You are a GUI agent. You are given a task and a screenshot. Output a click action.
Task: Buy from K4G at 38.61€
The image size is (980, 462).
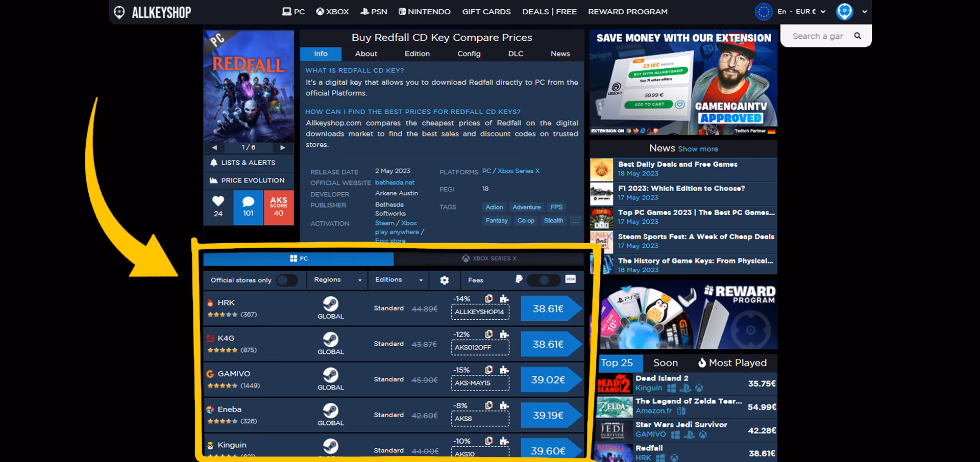pos(551,345)
